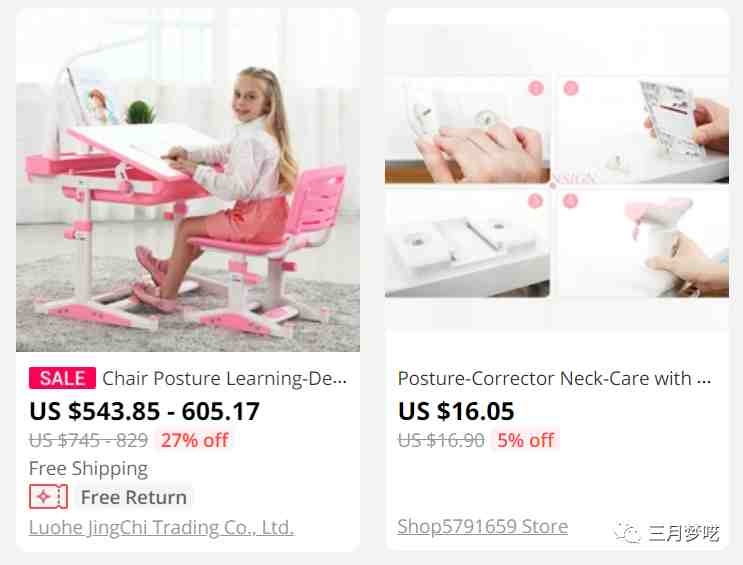Viewport: 743px width, 565px height.
Task: Click the Free Shipping text
Action: click(88, 469)
